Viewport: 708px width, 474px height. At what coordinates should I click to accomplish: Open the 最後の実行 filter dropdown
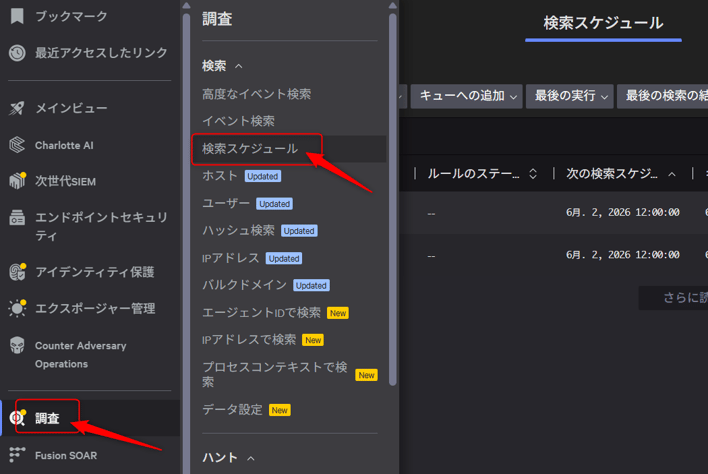tap(569, 96)
